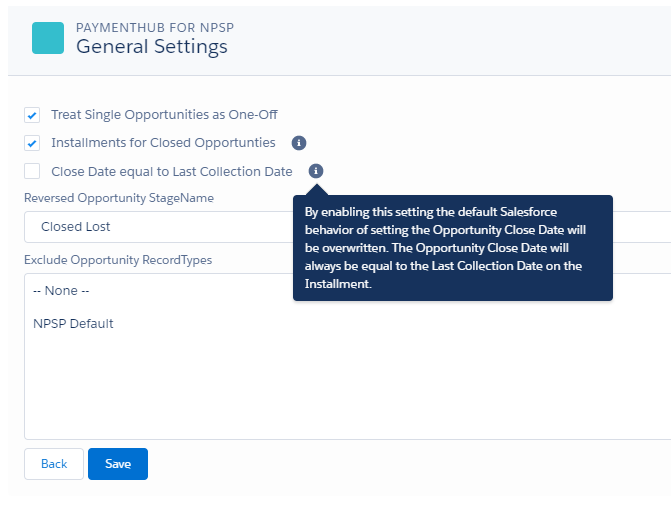Enable Close Date equal to Last Collection Date checkbox
Viewport: 671px width, 518px height.
[32, 171]
